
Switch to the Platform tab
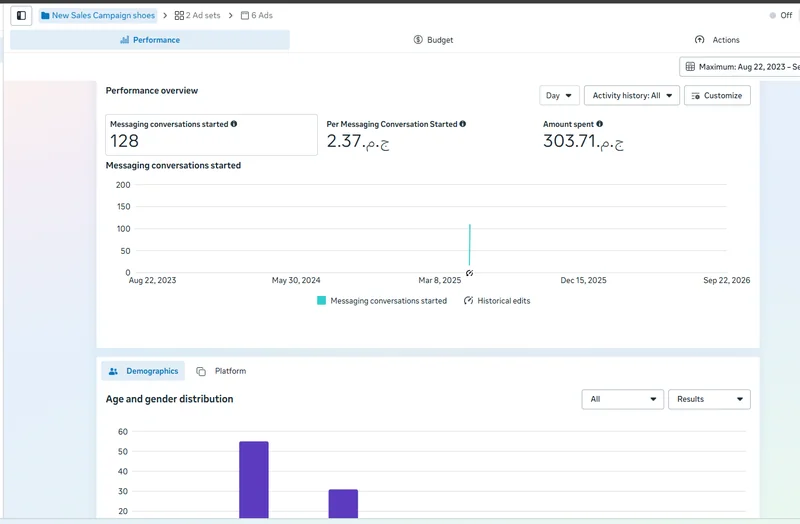coord(221,371)
